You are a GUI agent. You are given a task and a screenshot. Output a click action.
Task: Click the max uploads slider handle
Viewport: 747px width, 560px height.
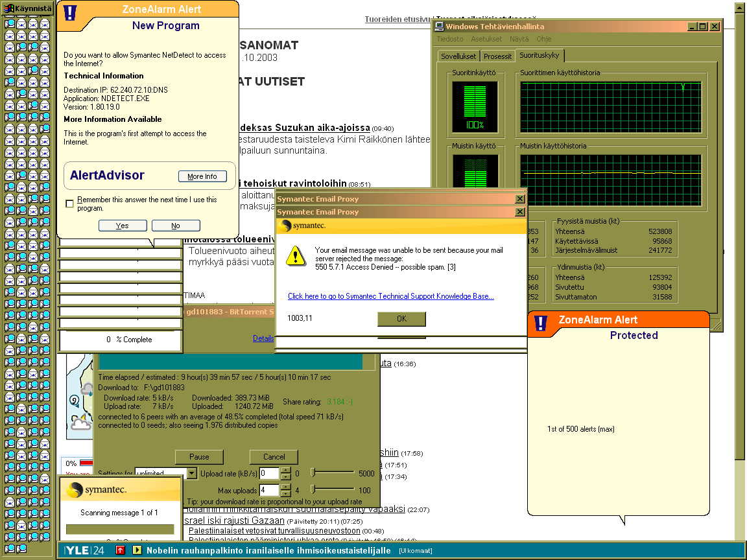(313, 489)
